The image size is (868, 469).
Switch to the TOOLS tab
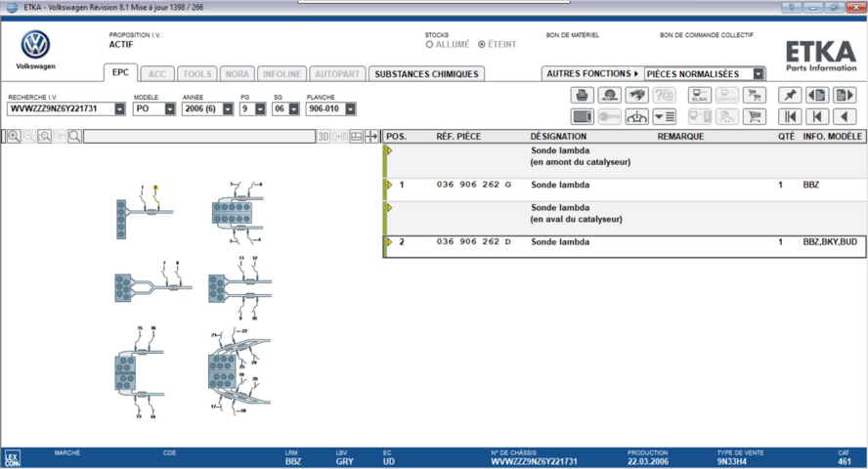point(197,74)
